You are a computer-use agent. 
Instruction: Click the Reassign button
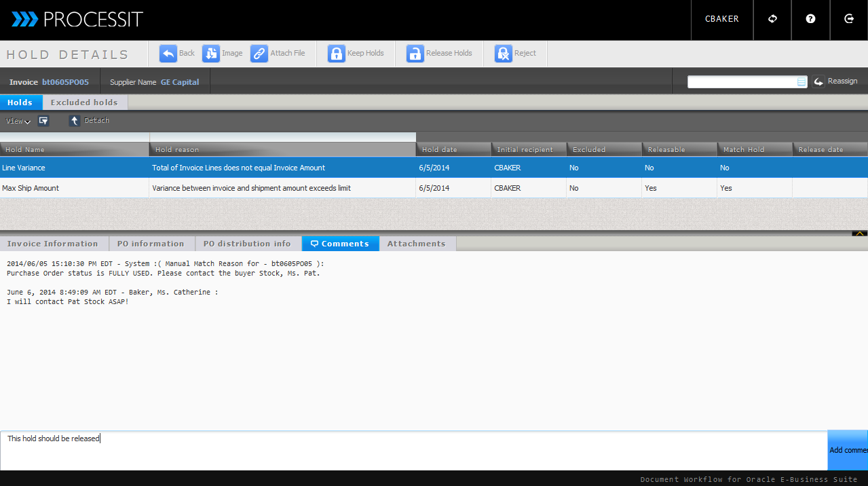[835, 81]
